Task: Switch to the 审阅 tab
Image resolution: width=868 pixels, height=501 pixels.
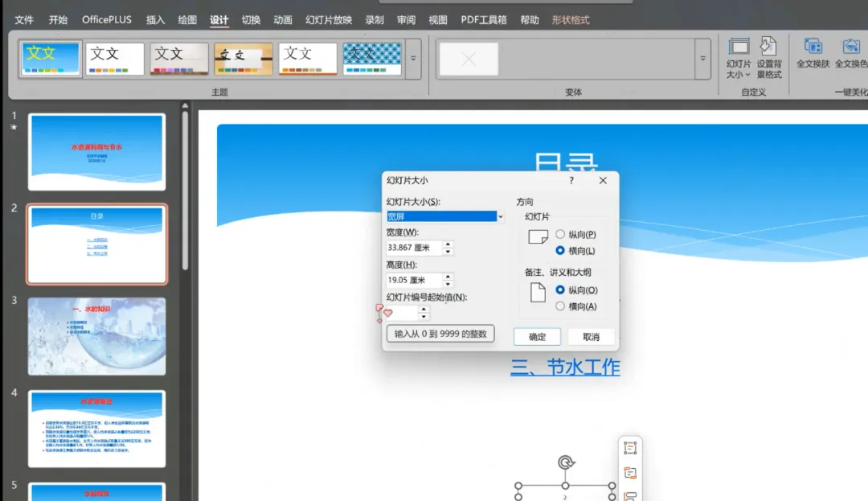Action: [406, 20]
